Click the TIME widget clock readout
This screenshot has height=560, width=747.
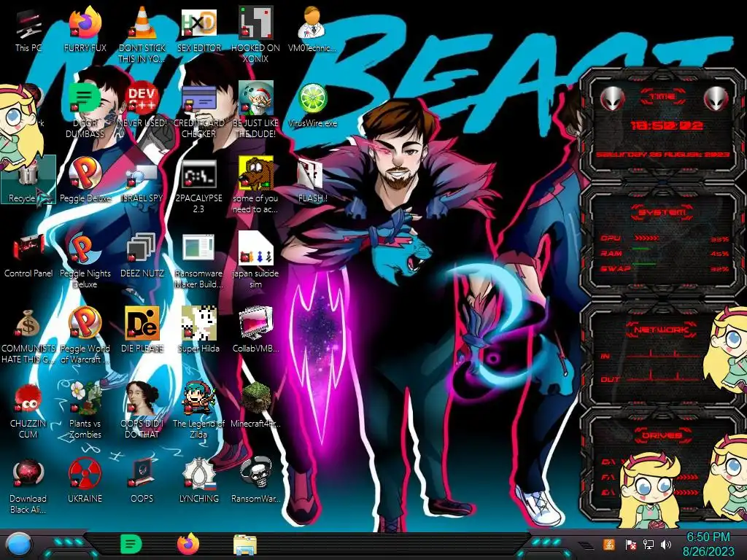[667, 125]
